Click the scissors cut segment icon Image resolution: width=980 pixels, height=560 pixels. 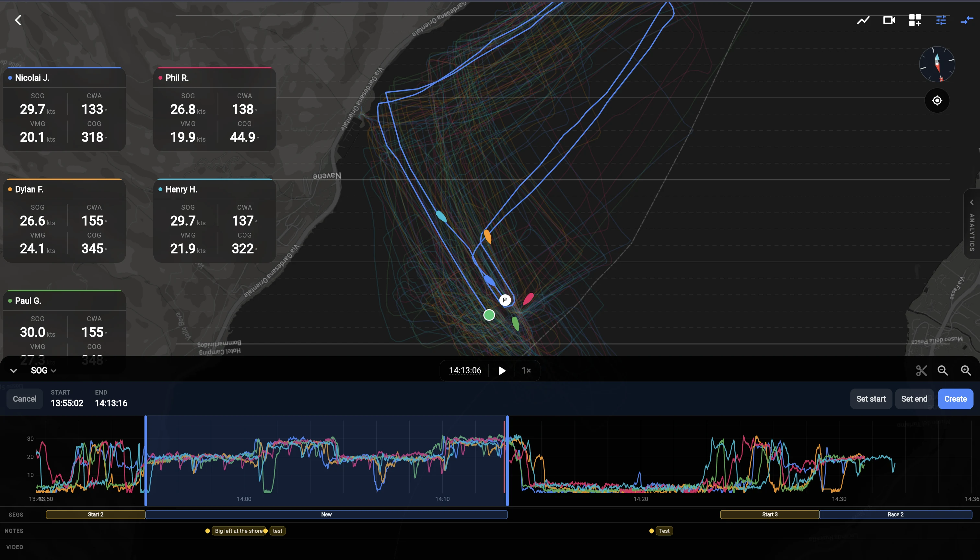[921, 370]
